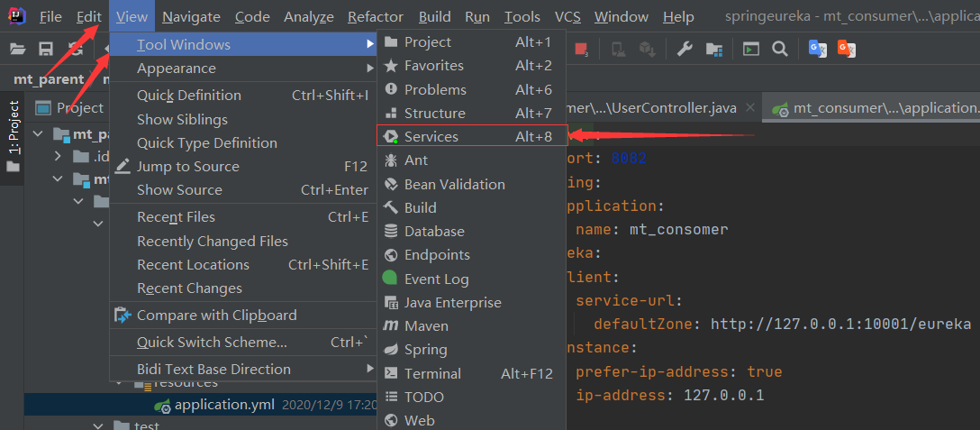980x430 pixels.
Task: Open the Terminal tool window entry
Action: (x=432, y=373)
